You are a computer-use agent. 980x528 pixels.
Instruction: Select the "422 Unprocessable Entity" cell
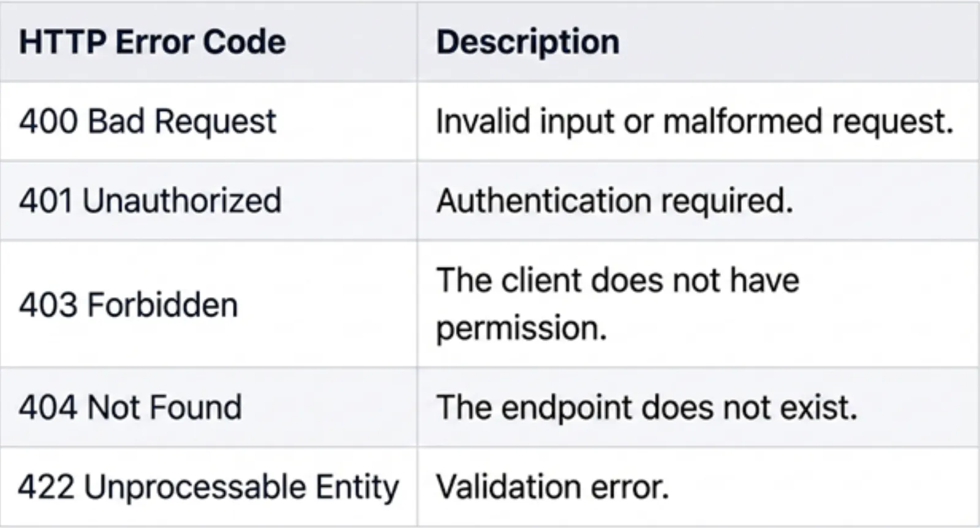click(208, 488)
